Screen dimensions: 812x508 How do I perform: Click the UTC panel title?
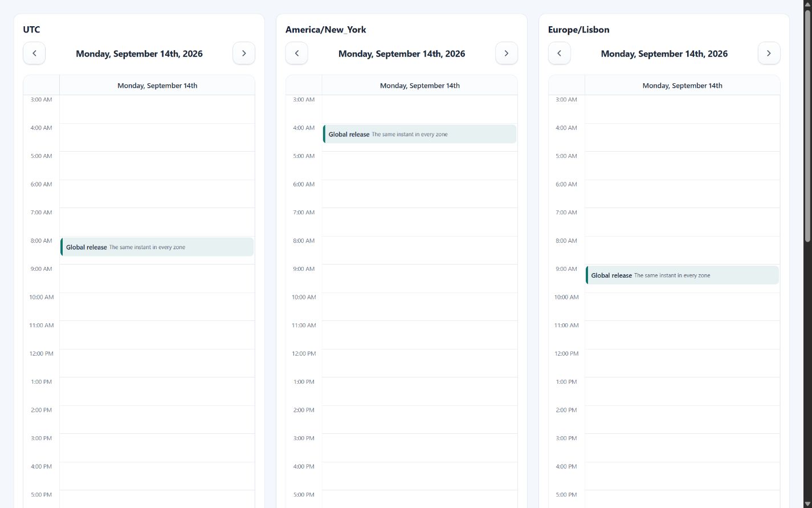pos(31,30)
